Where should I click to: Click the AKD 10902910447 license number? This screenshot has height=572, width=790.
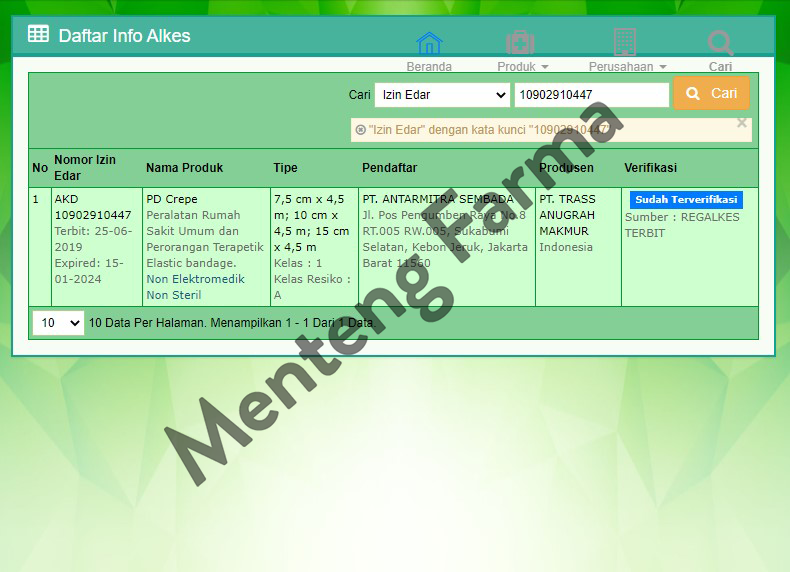(x=93, y=207)
